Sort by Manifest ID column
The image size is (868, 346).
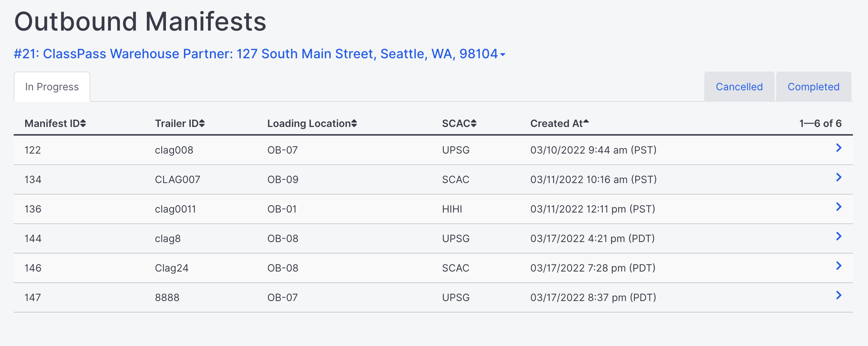(x=55, y=123)
